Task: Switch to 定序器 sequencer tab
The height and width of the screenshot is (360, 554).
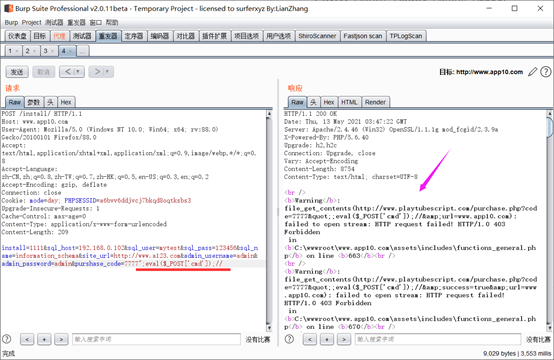Action: click(134, 36)
